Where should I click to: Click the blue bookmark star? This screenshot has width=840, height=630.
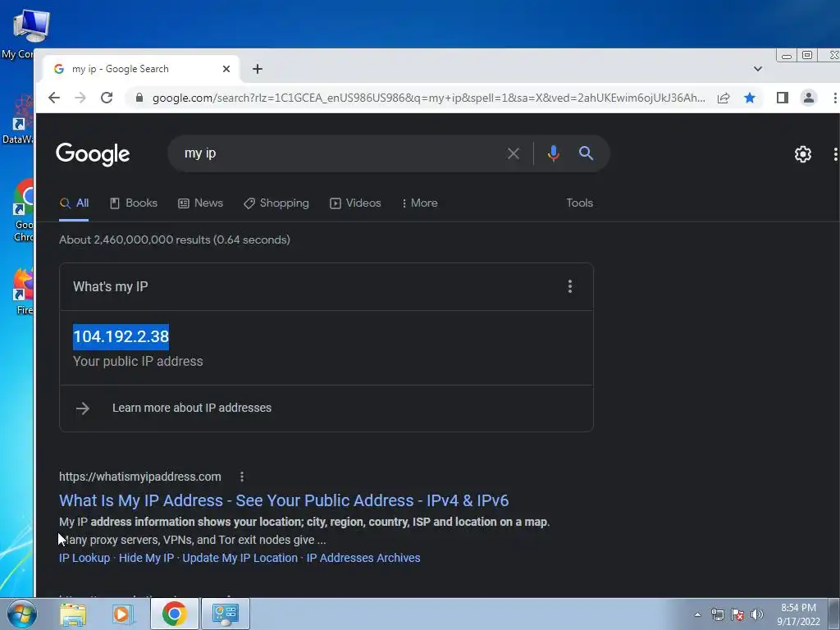[x=750, y=98]
